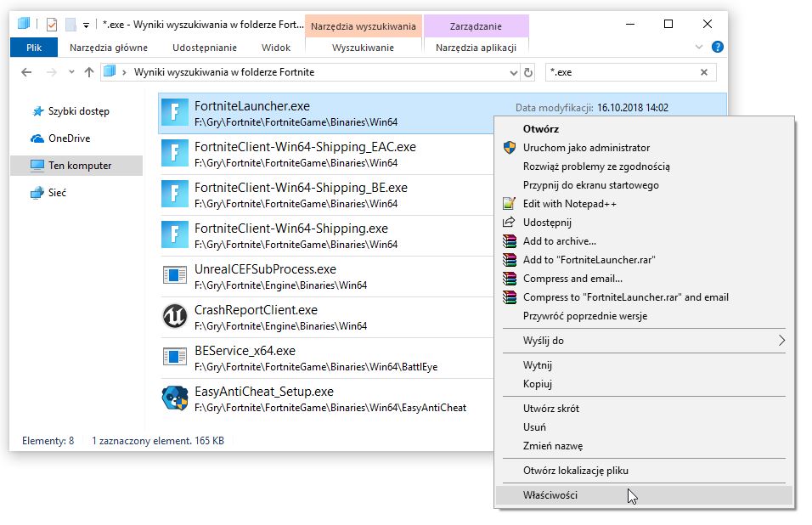Navigate back with the left arrow
The width and height of the screenshot is (812, 525).
tap(26, 72)
